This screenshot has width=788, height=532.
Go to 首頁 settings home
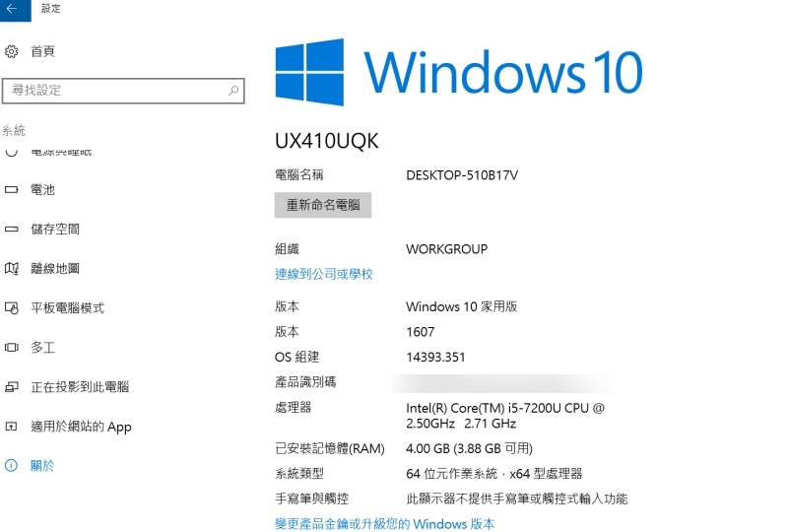42,51
